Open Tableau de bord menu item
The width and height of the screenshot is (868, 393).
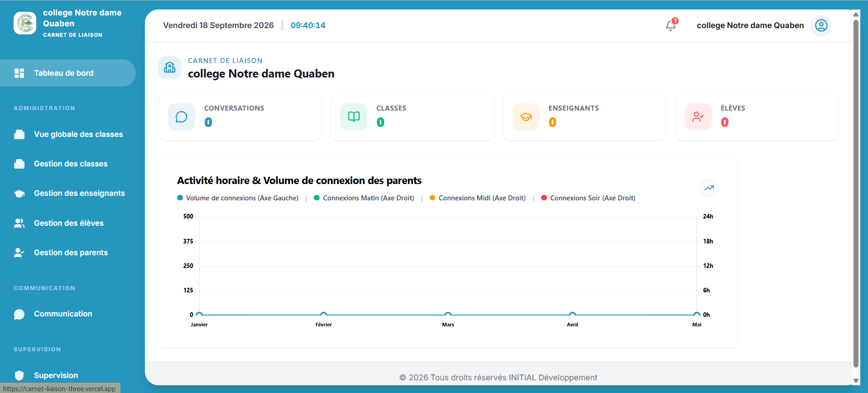[x=68, y=73]
